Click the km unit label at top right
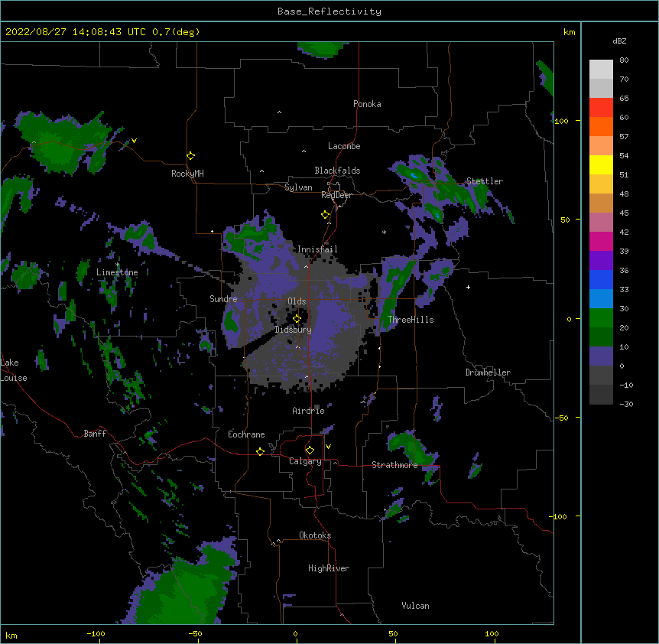This screenshot has width=659, height=644. (x=569, y=32)
